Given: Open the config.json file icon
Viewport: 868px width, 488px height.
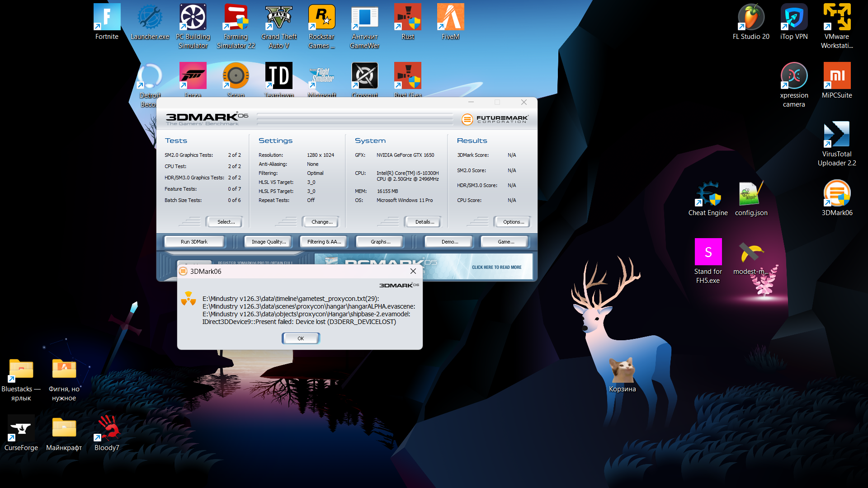Looking at the screenshot, I should point(751,198).
